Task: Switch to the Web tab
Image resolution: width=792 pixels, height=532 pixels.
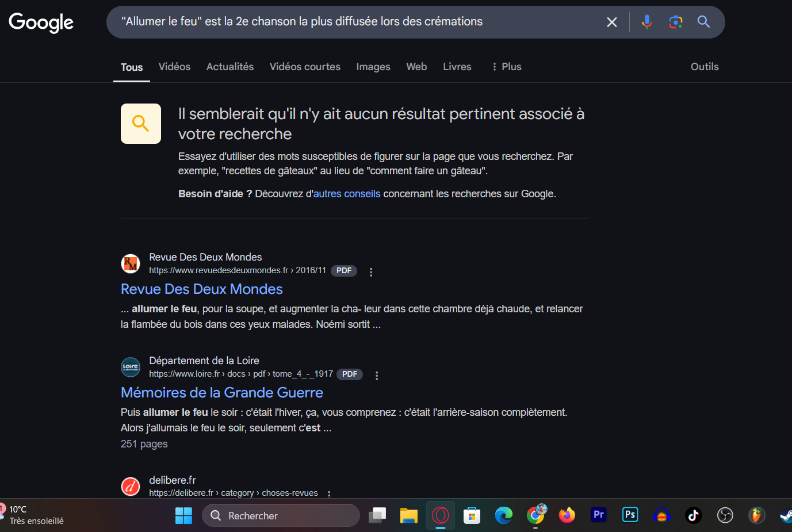Action: click(416, 67)
